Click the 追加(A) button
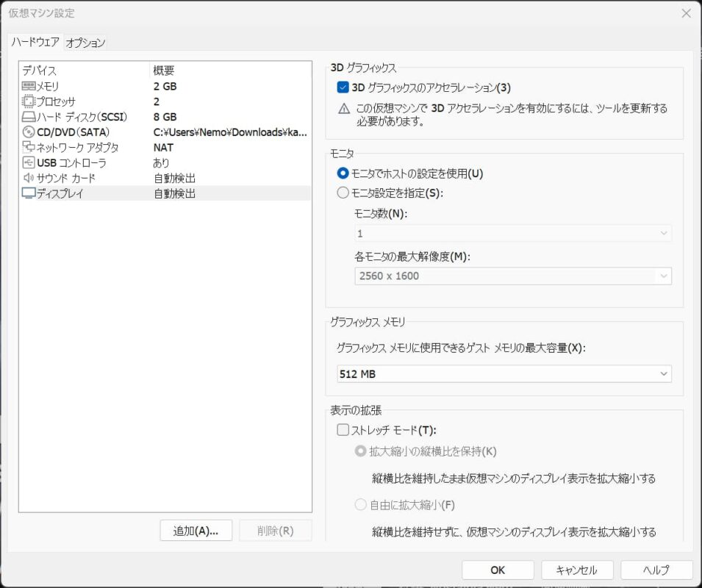The width and height of the screenshot is (702, 588). [x=195, y=530]
